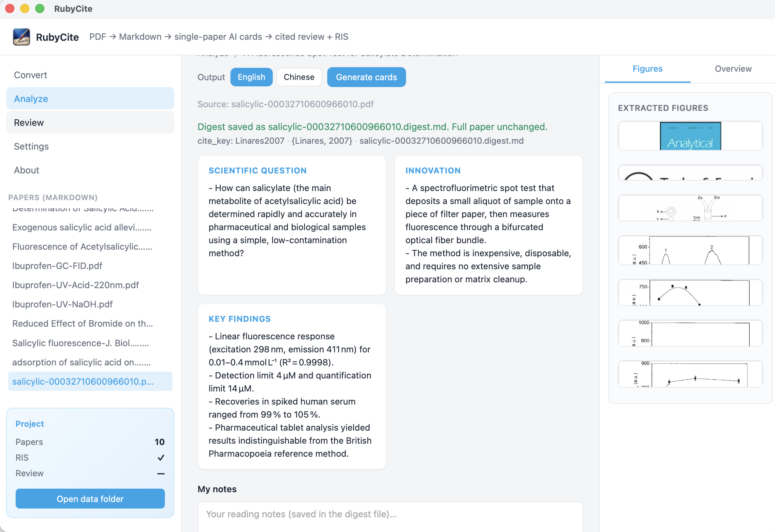Image resolution: width=775 pixels, height=532 pixels.
Task: Click the Papers count value 10
Action: click(x=159, y=442)
